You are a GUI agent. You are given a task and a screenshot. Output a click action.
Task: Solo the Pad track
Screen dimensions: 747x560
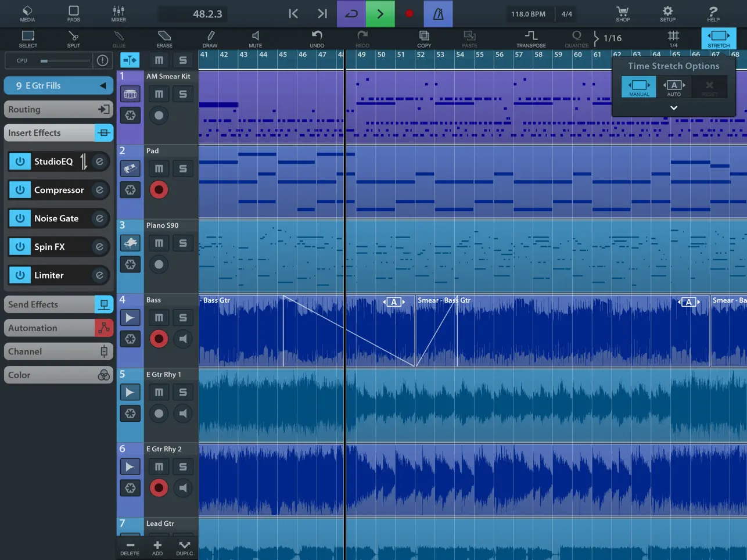tap(183, 168)
